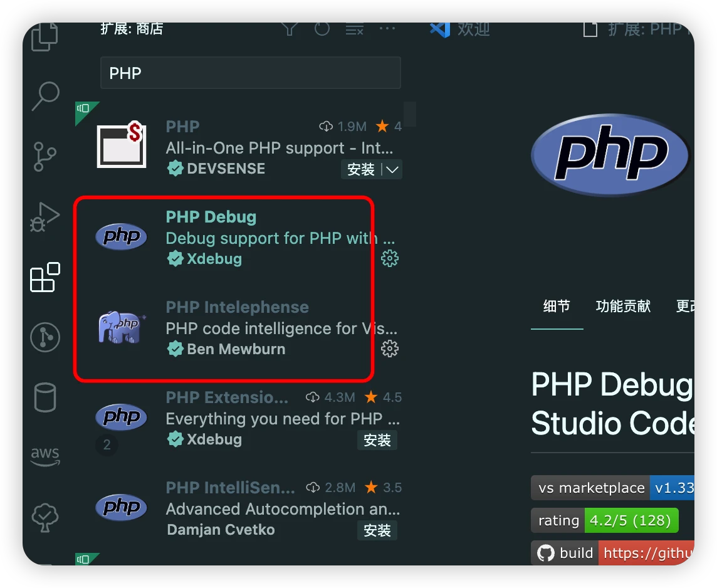The image size is (717, 588).
Task: Click the PHP IntelliSense extension logo
Action: click(121, 507)
